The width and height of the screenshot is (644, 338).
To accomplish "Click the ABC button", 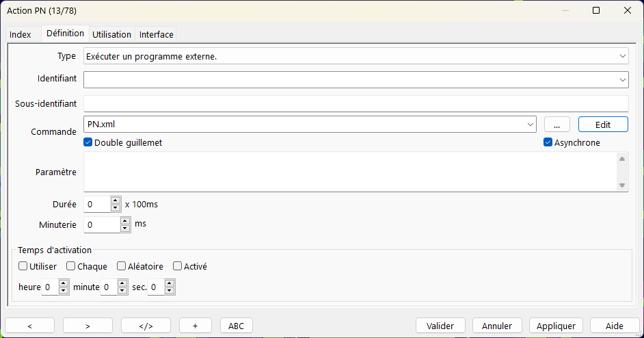I will click(236, 326).
